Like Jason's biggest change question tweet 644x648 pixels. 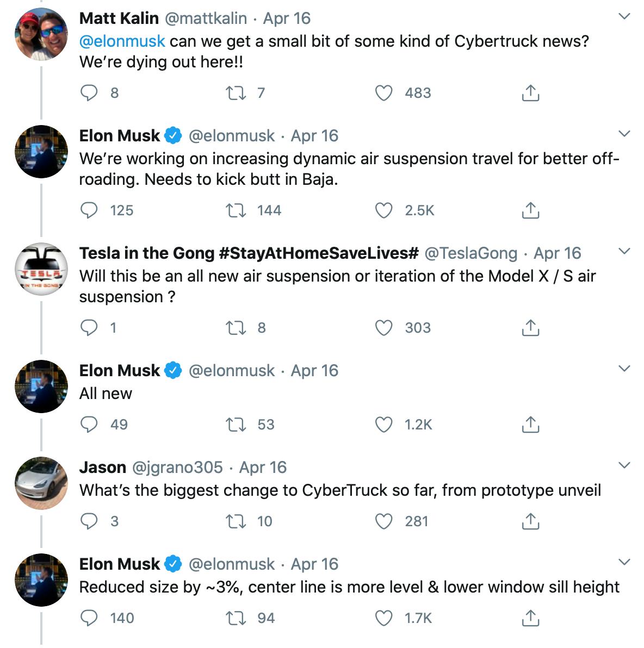[x=384, y=521]
